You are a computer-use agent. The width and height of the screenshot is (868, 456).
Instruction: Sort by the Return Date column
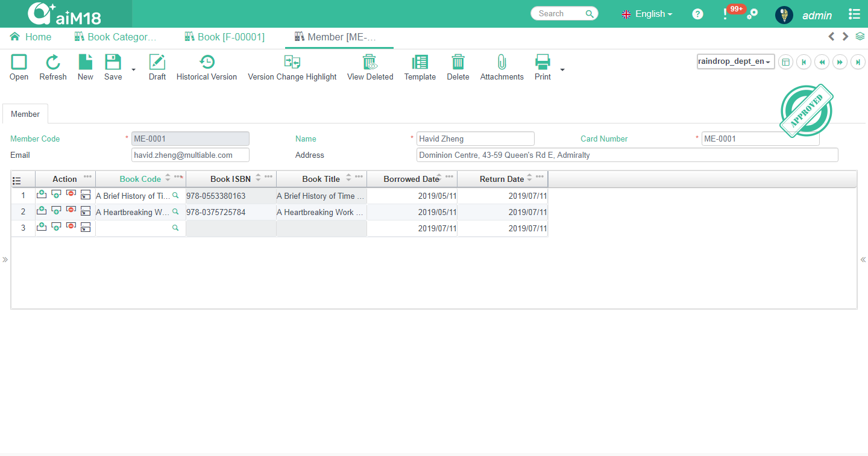click(x=529, y=177)
